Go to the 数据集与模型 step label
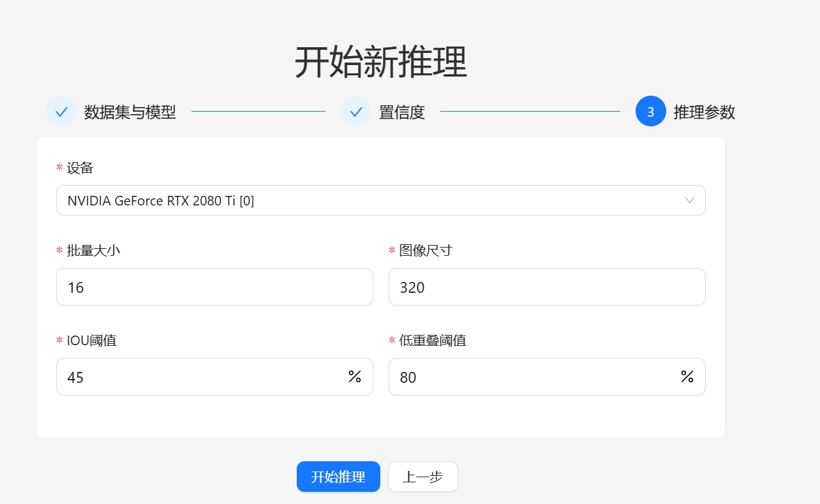 coord(130,112)
